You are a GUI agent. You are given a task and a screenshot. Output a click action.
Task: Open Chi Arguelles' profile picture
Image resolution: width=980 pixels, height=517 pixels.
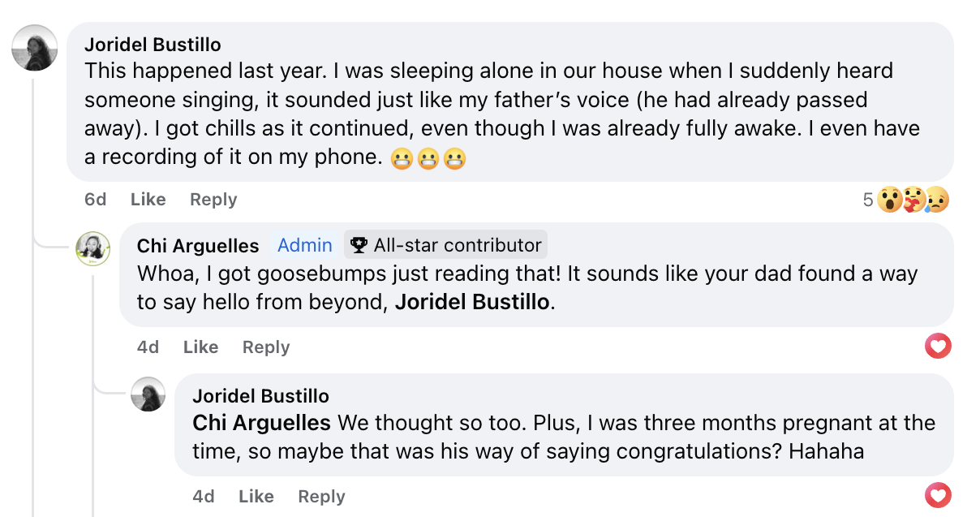coord(92,248)
